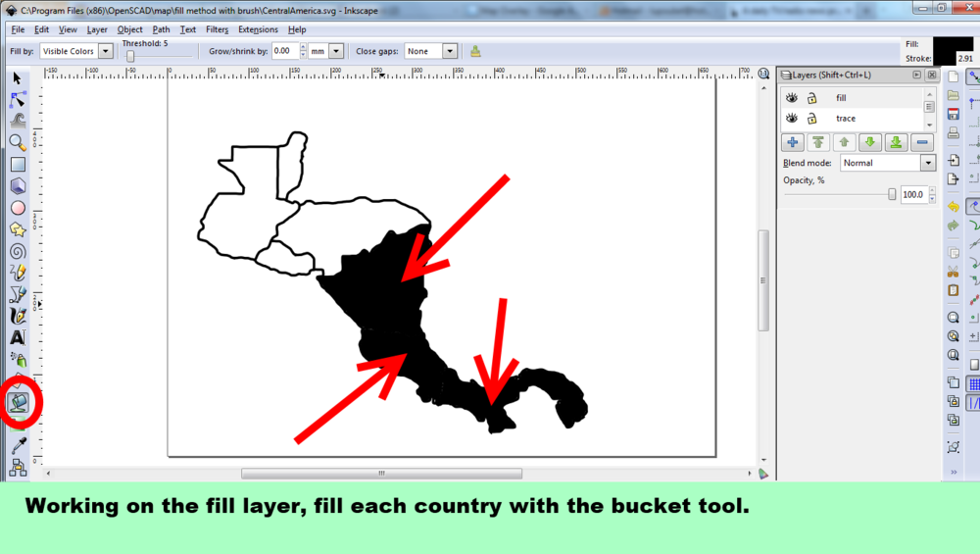Select the paint bucket fill tool
980x554 pixels.
(18, 402)
